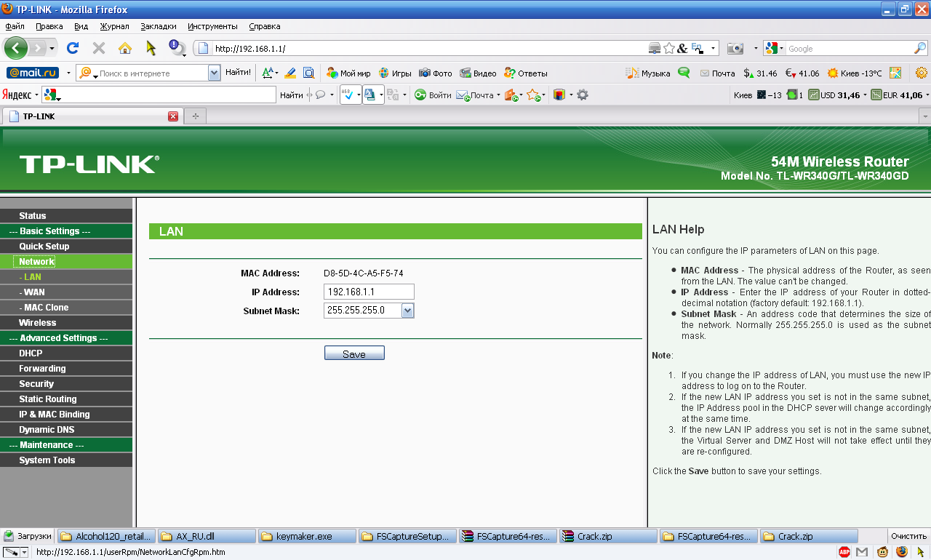The height and width of the screenshot is (560, 931).
Task: Open the map icon in Mail.ru toolbar
Action: point(895,73)
